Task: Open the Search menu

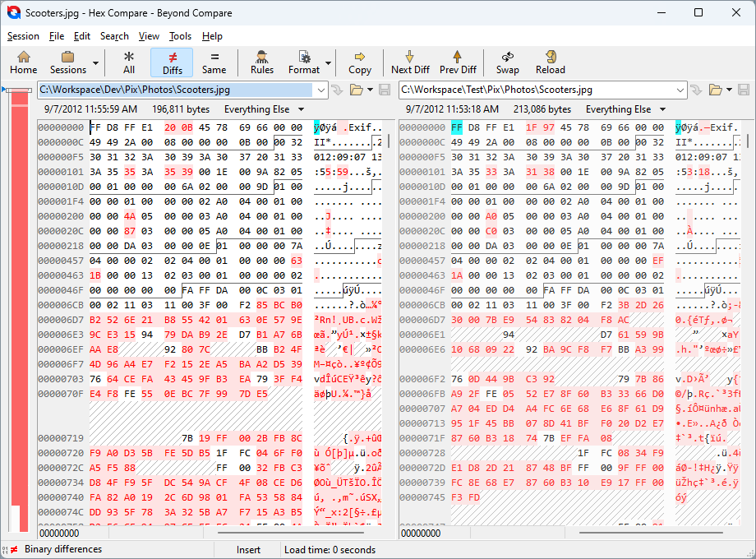Action: click(114, 36)
